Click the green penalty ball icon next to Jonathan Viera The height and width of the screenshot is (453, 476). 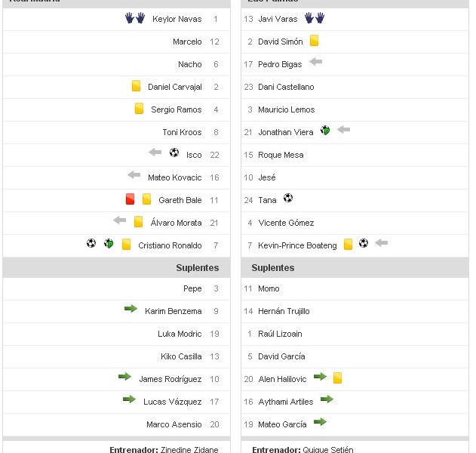point(325,130)
